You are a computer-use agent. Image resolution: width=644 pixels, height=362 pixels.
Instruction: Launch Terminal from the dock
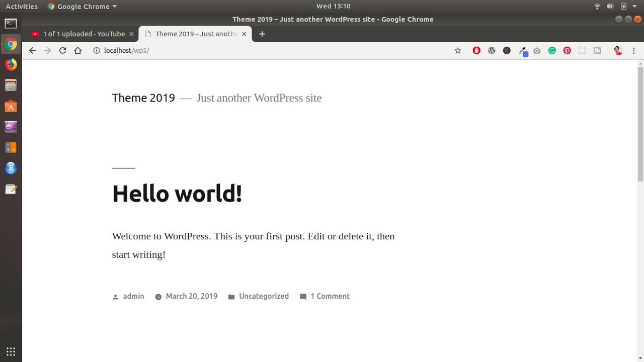[x=11, y=23]
